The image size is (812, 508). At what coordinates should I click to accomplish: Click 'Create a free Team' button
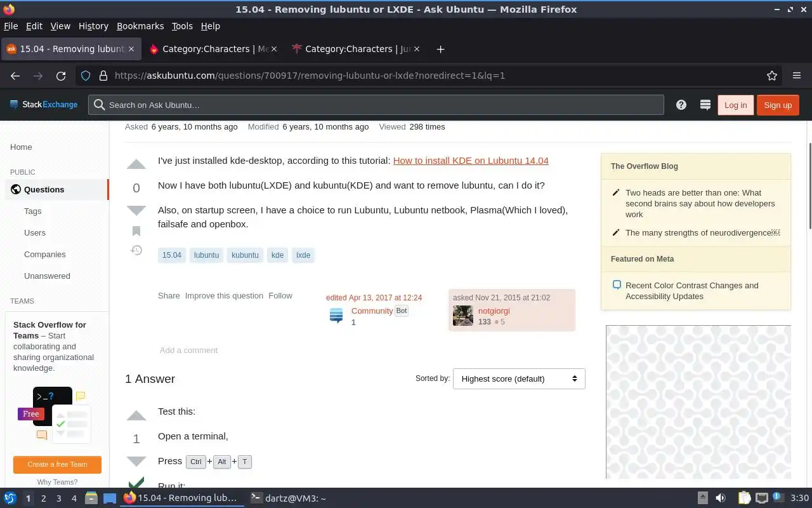57,464
